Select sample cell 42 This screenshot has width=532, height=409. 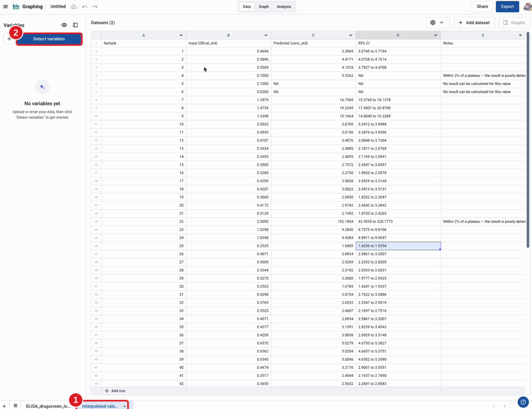tap(144, 383)
